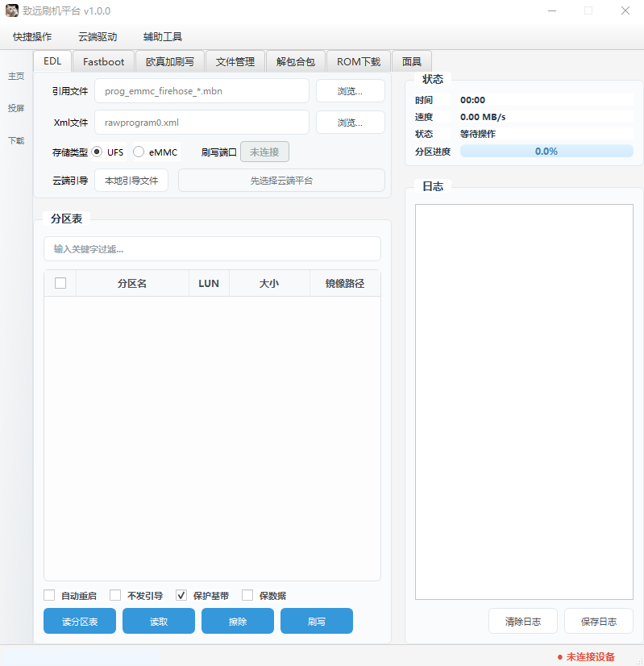Select the UFS storage type
This screenshot has height=666, width=644.
pyautogui.click(x=98, y=152)
